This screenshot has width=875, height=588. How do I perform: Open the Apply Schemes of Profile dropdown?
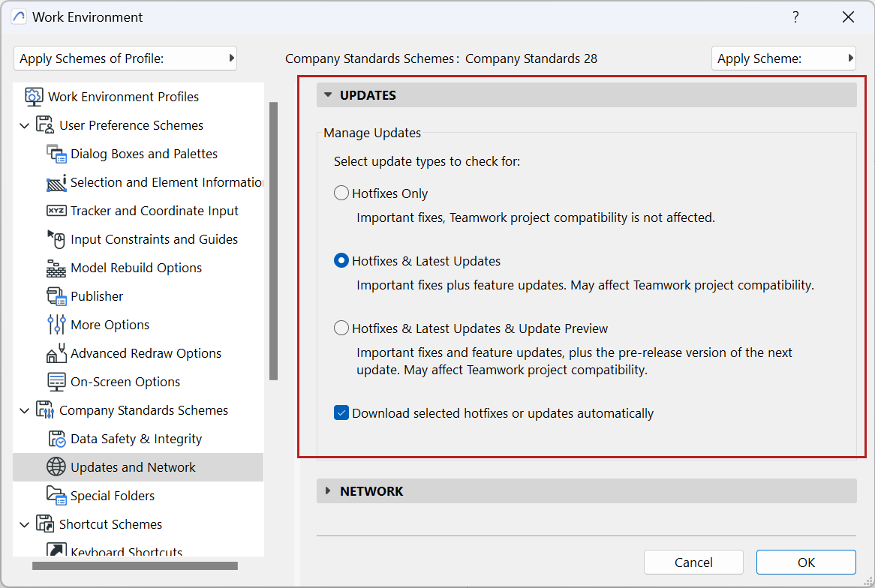[125, 58]
